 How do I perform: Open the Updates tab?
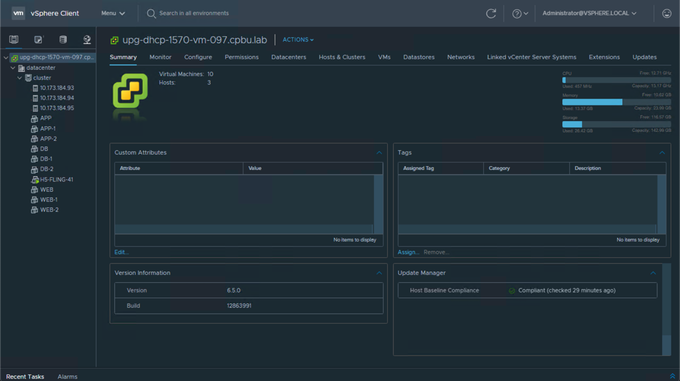[644, 57]
